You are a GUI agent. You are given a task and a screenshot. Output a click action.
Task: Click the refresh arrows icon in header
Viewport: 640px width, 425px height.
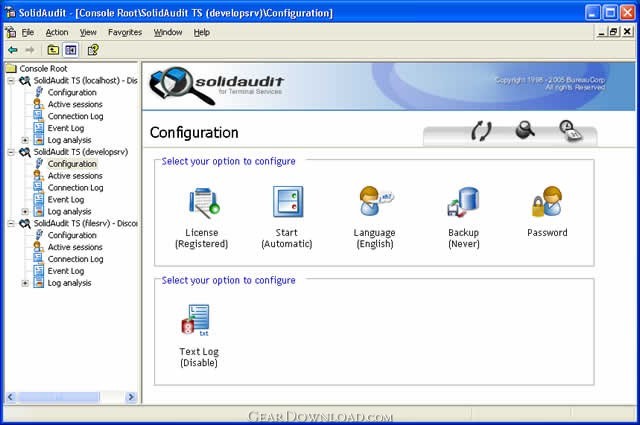(481, 131)
